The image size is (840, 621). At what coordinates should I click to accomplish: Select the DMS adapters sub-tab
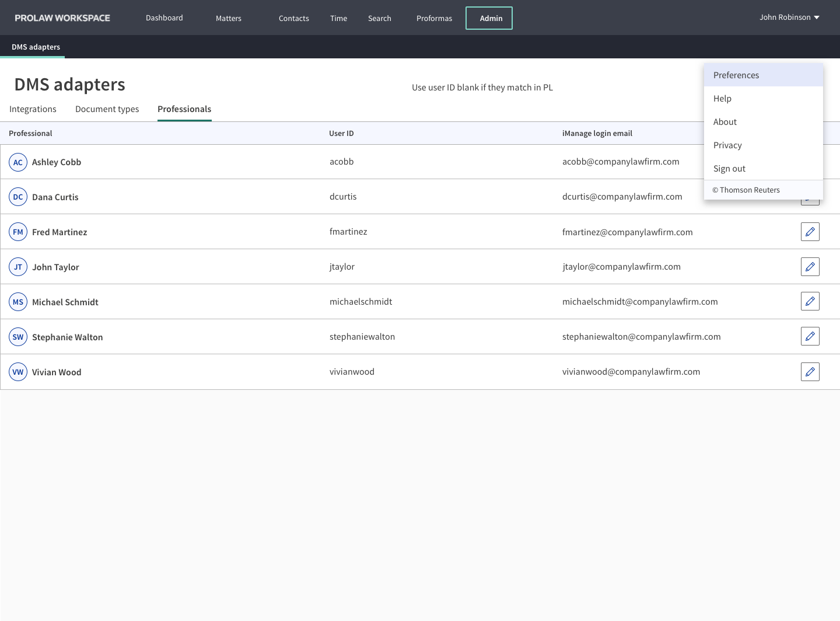pos(36,47)
